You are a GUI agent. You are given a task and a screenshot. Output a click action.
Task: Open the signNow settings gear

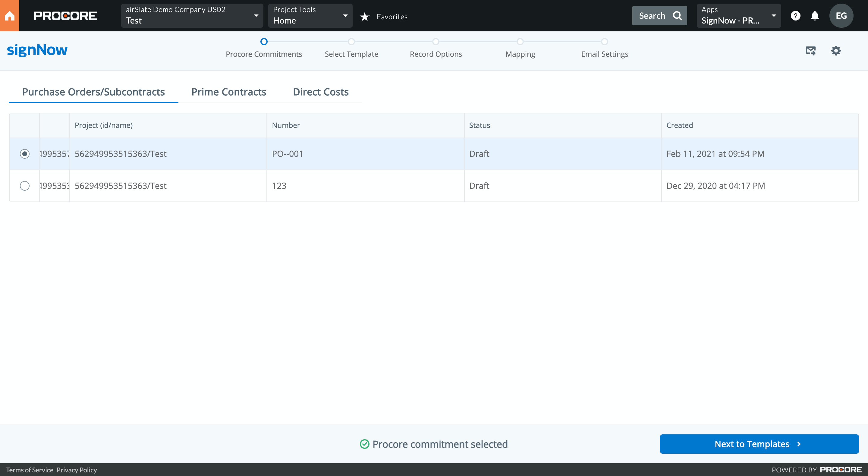[836, 51]
